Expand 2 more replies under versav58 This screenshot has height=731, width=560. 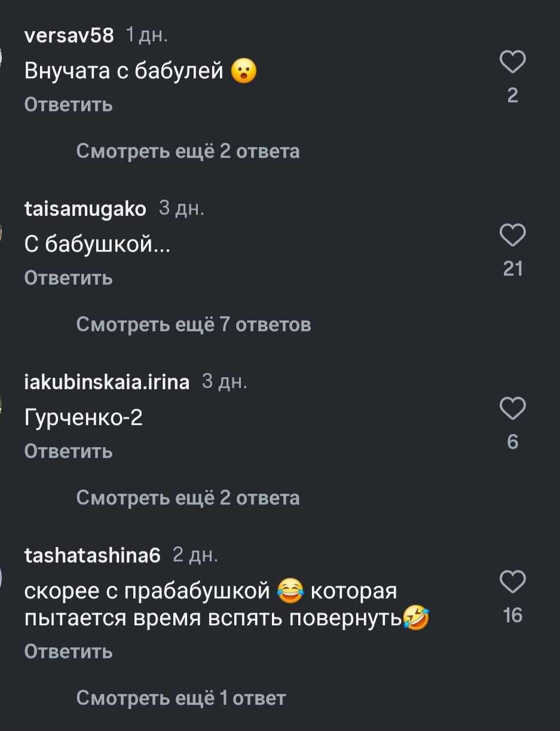click(x=188, y=152)
